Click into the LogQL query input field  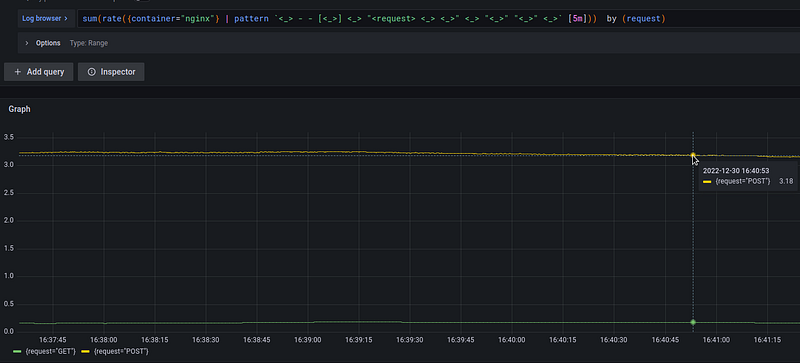point(439,19)
